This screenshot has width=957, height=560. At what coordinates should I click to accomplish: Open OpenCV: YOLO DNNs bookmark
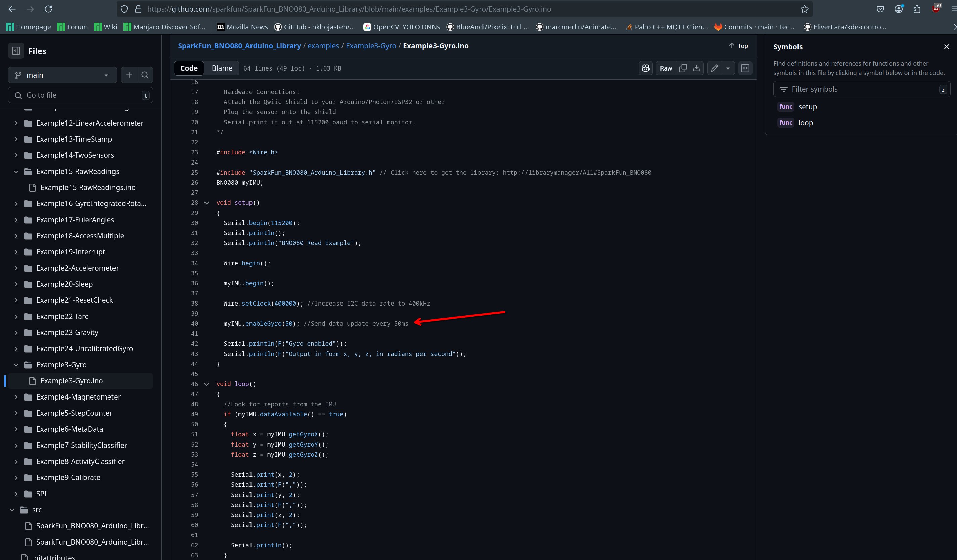pos(402,27)
